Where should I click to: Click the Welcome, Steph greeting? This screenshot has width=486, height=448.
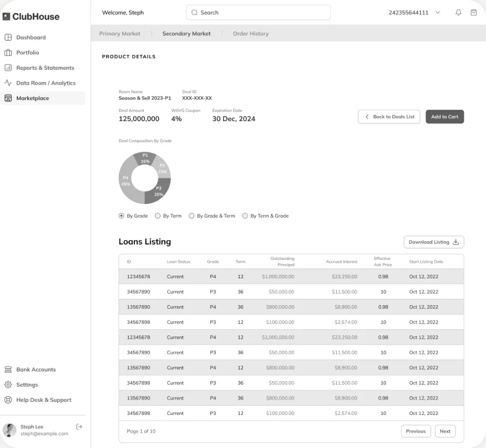pos(123,13)
